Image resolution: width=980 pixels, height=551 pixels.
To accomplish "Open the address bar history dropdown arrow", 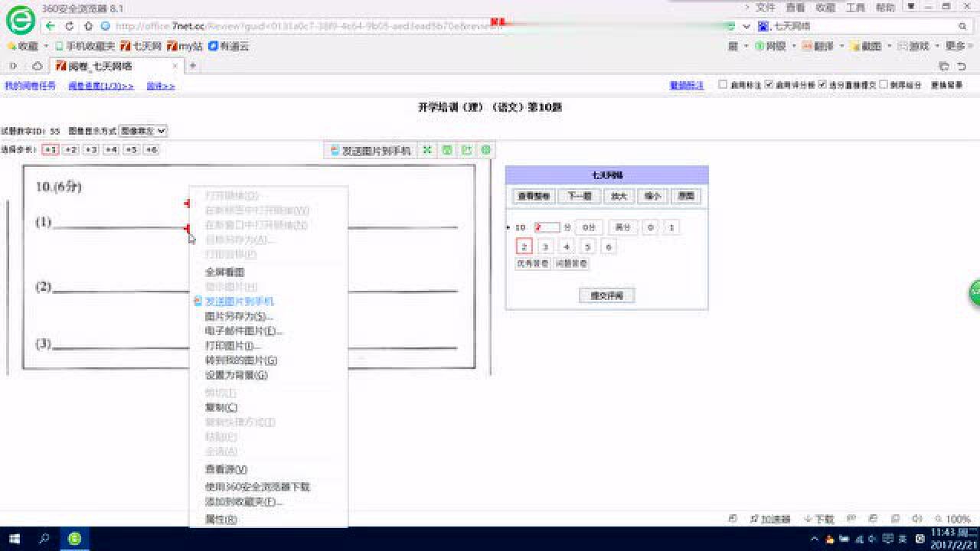I will [x=746, y=26].
